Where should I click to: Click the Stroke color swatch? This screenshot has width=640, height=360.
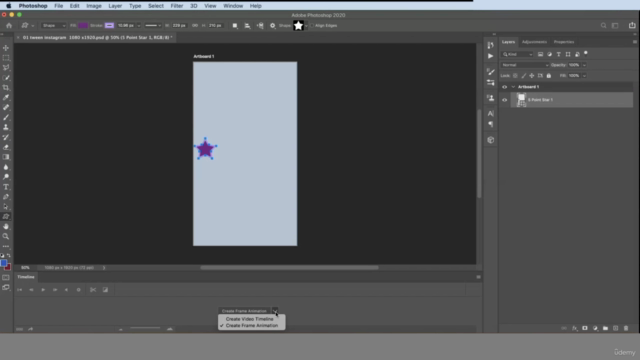[x=109, y=25]
